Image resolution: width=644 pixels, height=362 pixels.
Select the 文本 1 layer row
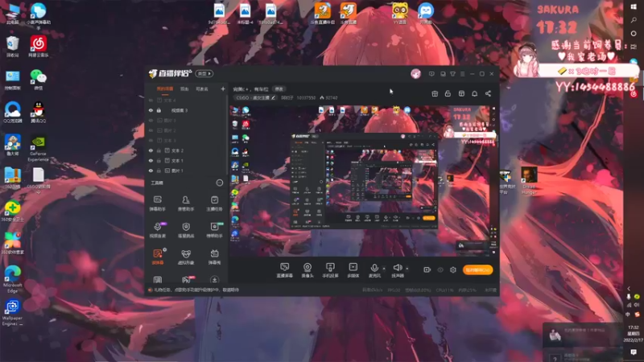(186, 160)
